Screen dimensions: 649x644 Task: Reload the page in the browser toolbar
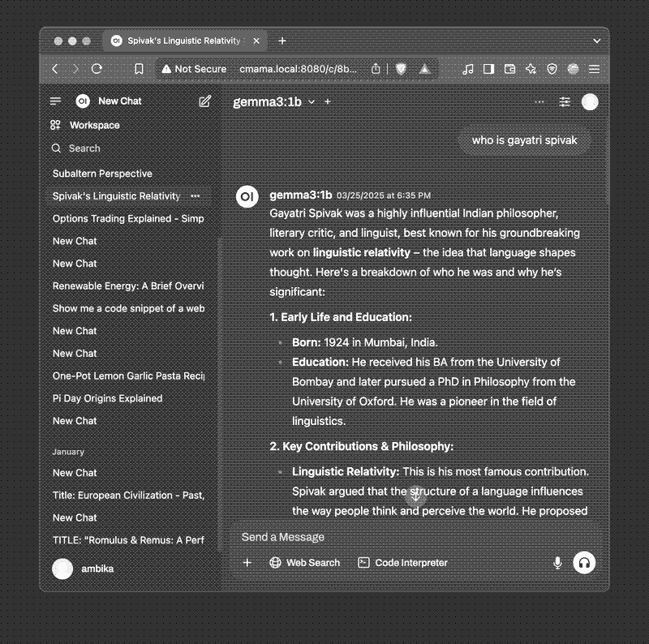tap(97, 70)
